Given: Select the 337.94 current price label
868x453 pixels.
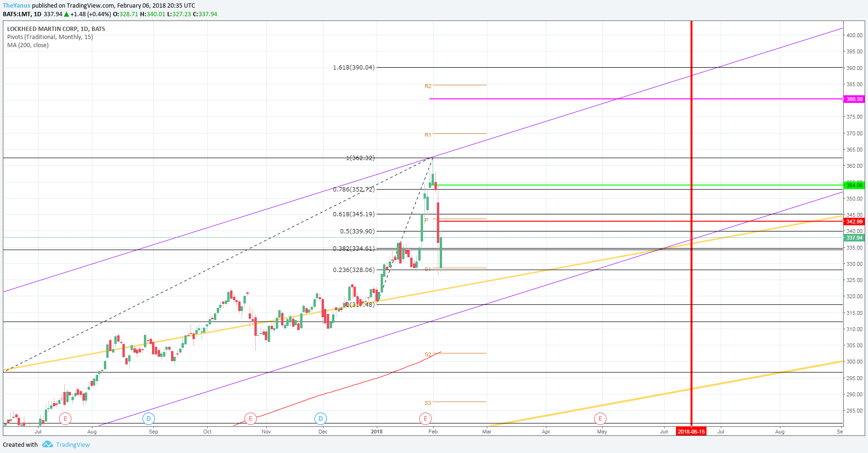Looking at the screenshot, I should (x=854, y=238).
